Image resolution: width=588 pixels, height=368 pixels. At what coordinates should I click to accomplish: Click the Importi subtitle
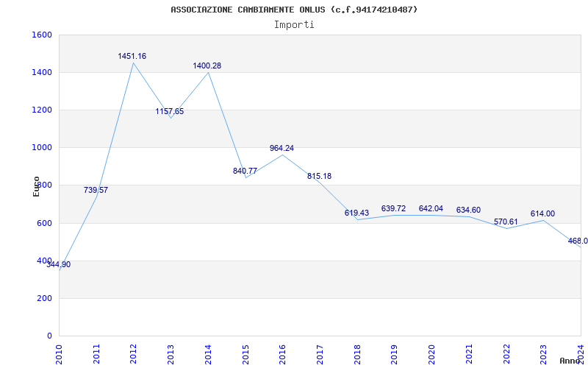[294, 25]
